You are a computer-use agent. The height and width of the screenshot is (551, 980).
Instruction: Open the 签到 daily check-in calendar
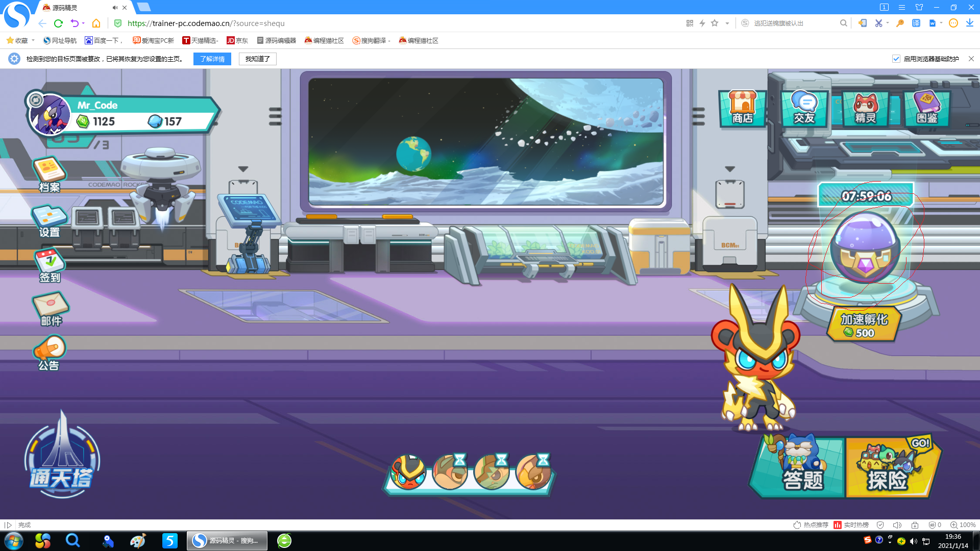pos(50,266)
